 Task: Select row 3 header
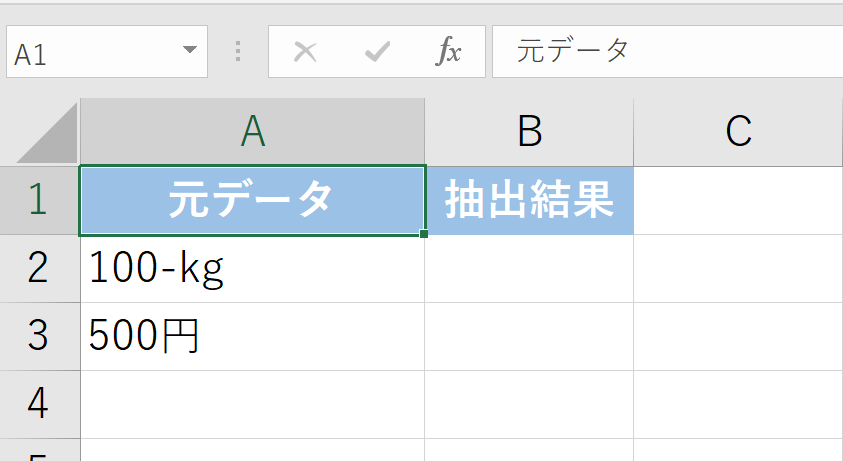coord(38,336)
